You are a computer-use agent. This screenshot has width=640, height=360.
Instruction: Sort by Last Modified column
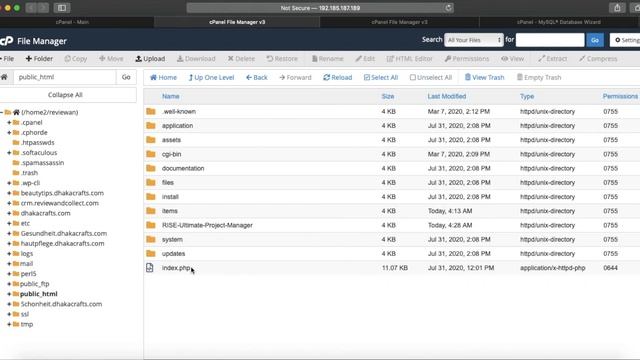pos(447,96)
